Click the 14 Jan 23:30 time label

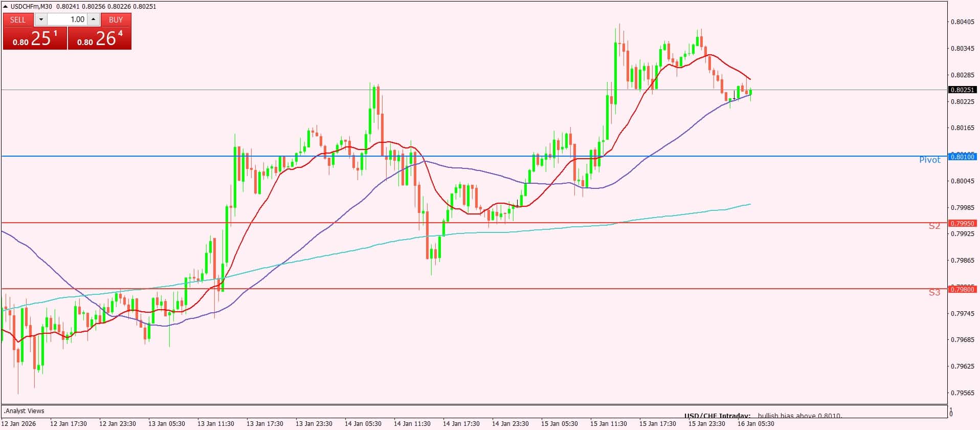point(510,423)
